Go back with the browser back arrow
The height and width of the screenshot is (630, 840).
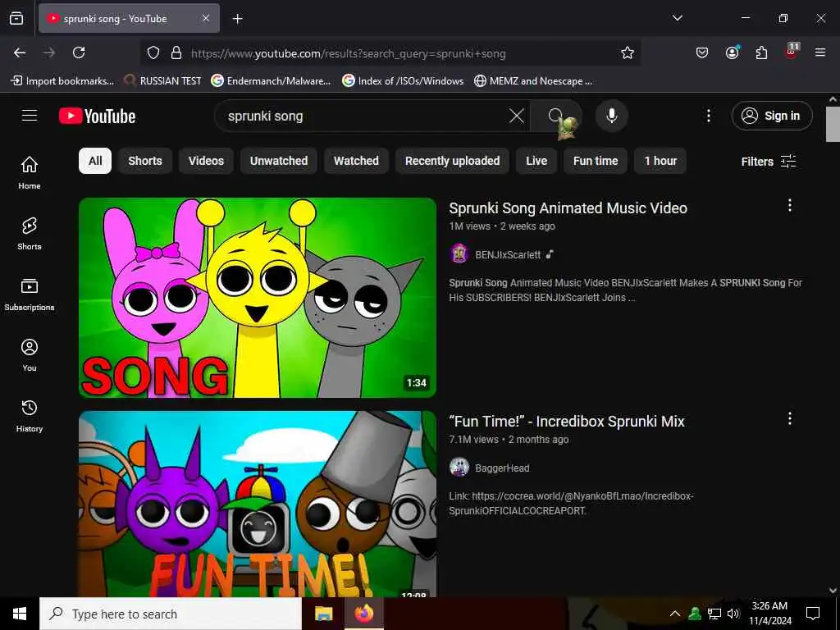coord(20,52)
